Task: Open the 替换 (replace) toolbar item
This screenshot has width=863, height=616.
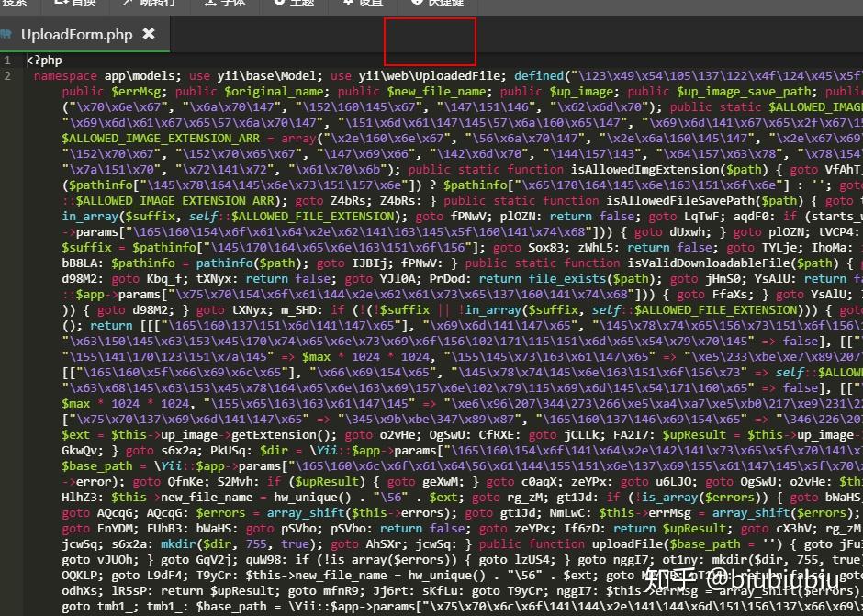Action: pos(75,3)
